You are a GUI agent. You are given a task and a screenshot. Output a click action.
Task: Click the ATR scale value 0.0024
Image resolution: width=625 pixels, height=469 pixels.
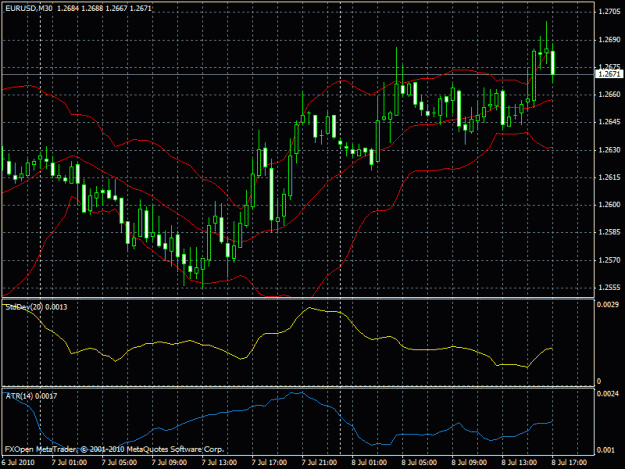[607, 394]
